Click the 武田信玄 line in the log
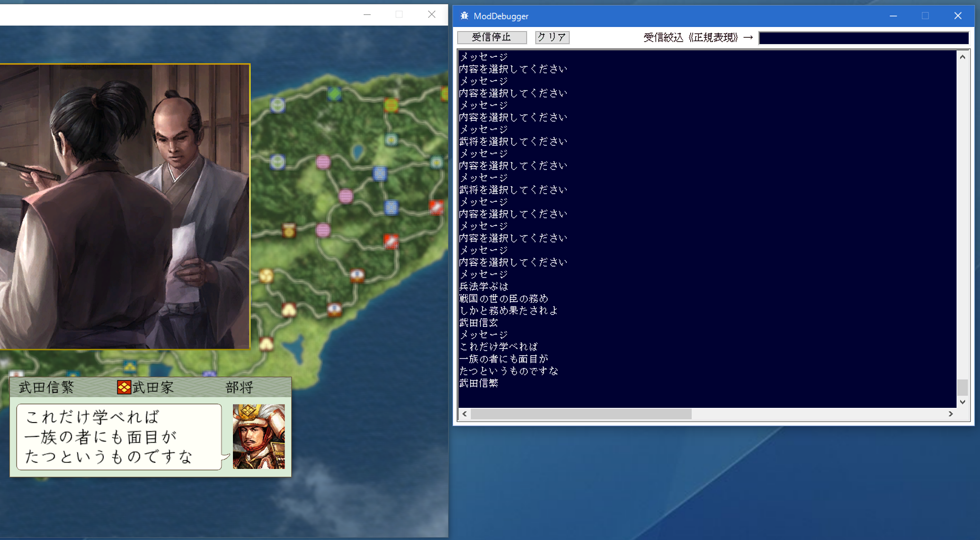Viewport: 980px width, 540px height. pyautogui.click(x=479, y=323)
